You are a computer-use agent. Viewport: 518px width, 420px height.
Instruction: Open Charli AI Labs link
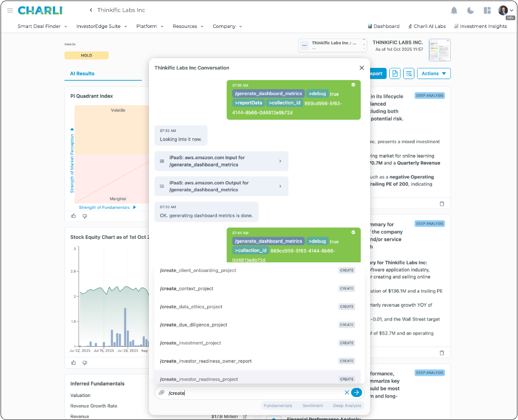(427, 26)
